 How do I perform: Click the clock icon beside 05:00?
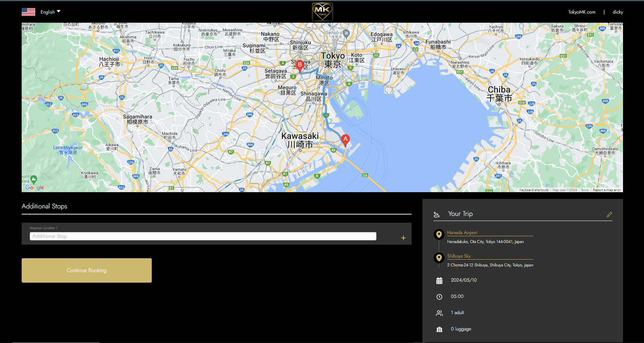(439, 297)
